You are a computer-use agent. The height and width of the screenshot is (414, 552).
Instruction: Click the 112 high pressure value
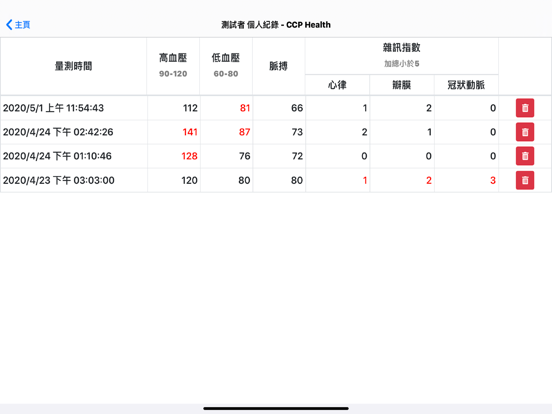tap(190, 108)
